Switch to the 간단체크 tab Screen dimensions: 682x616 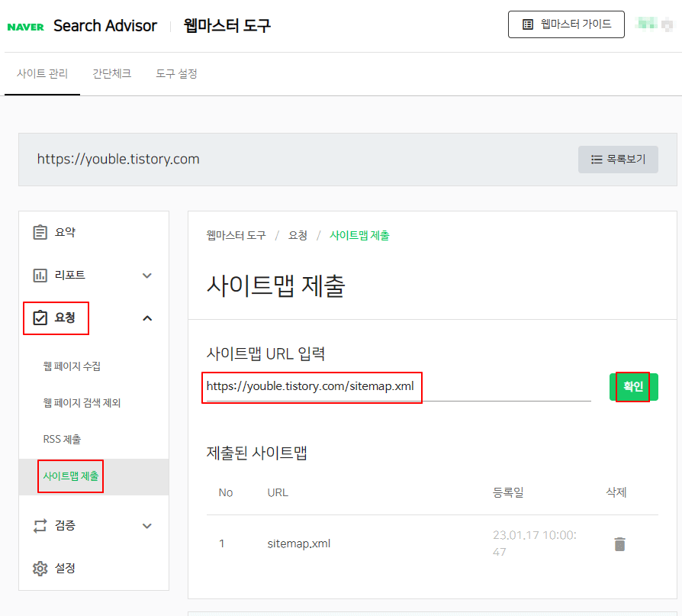coord(111,73)
